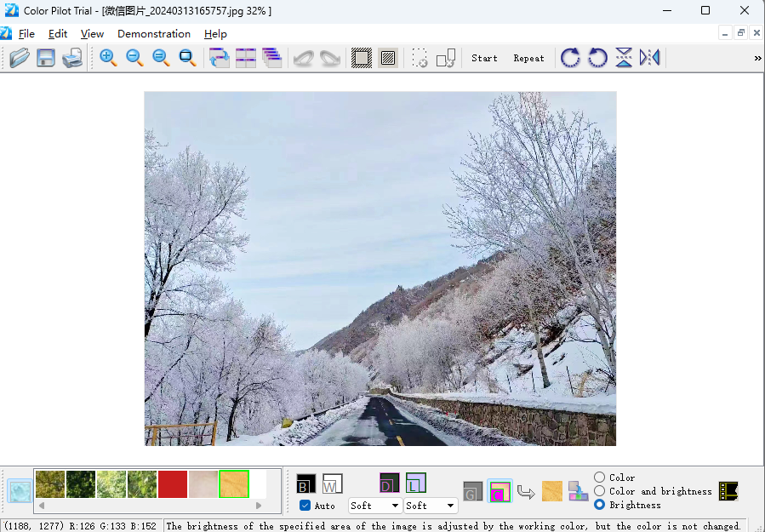The width and height of the screenshot is (765, 532).
Task: Select the black working color 'B' icon
Action: pyautogui.click(x=305, y=483)
